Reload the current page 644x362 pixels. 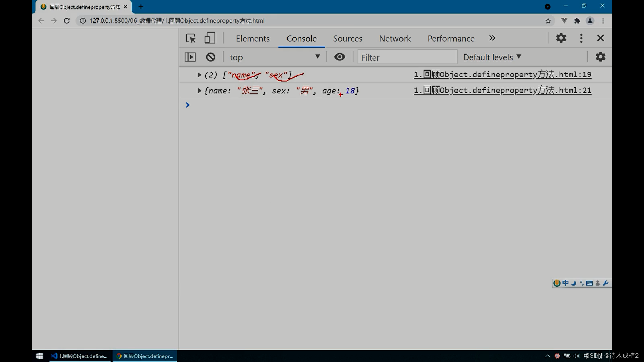click(67, 21)
